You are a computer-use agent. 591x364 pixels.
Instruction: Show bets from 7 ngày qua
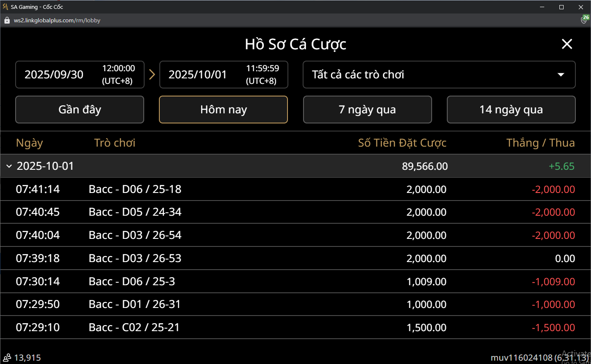(x=367, y=110)
